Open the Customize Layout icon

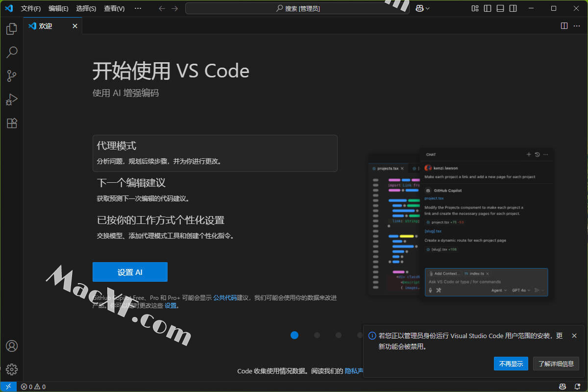475,8
